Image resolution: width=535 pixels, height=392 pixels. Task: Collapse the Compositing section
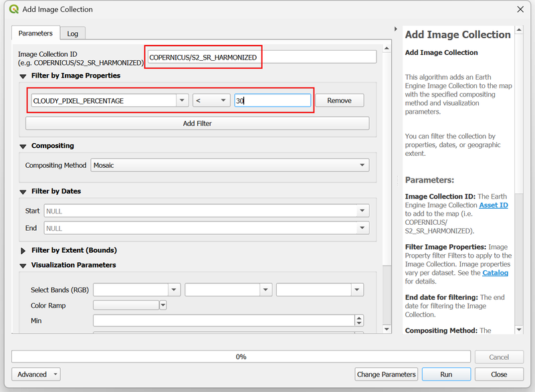point(23,146)
